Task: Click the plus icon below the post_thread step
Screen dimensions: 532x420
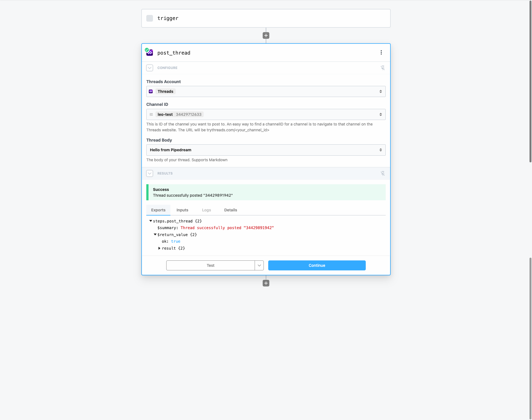Action: tap(266, 283)
